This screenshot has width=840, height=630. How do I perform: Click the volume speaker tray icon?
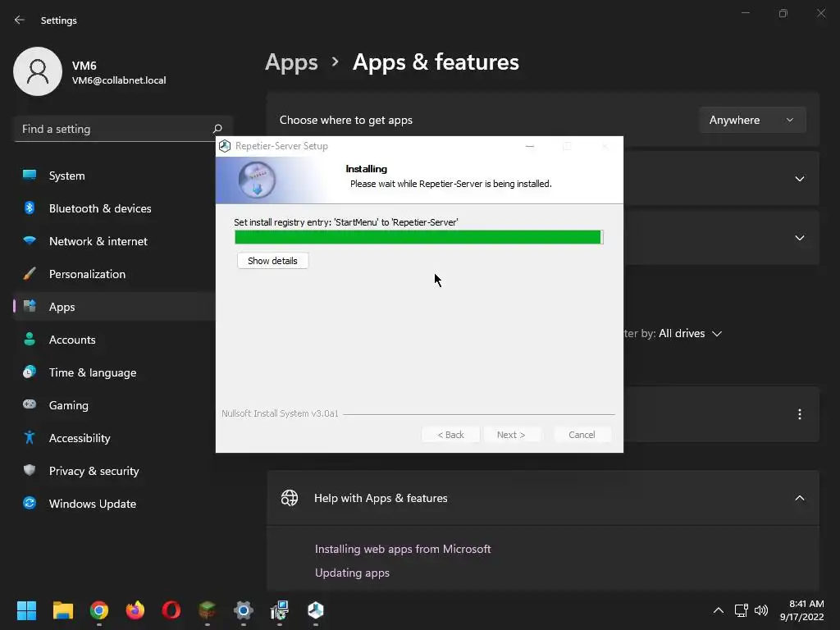pyautogui.click(x=760, y=610)
